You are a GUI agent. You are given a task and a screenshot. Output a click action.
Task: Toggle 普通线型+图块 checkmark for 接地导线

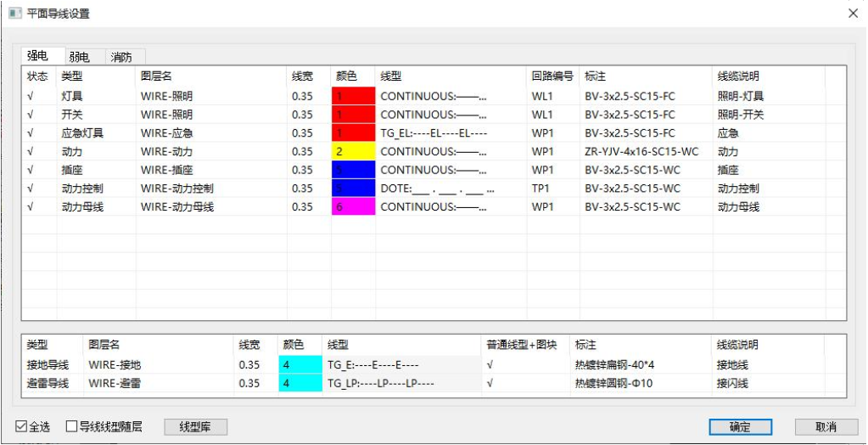[490, 364]
